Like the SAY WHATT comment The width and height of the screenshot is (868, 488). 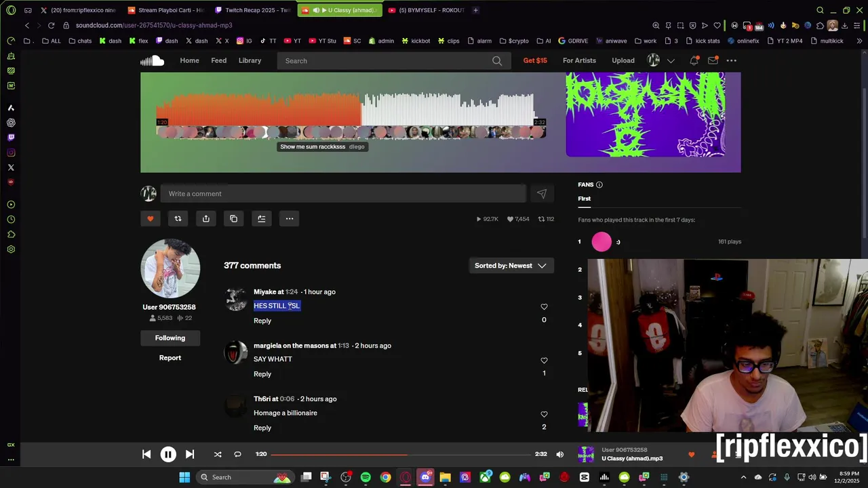pos(544,361)
